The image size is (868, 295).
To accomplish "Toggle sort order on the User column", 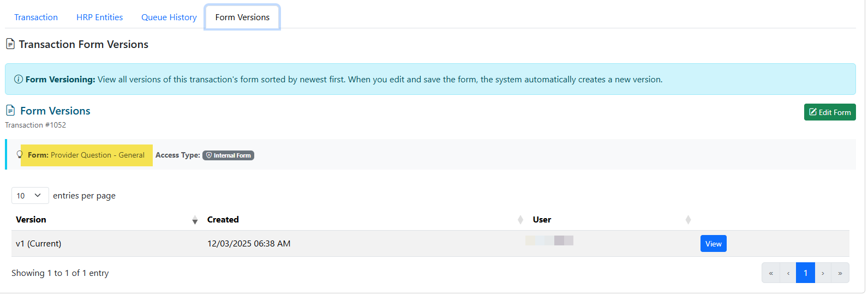I will [688, 220].
